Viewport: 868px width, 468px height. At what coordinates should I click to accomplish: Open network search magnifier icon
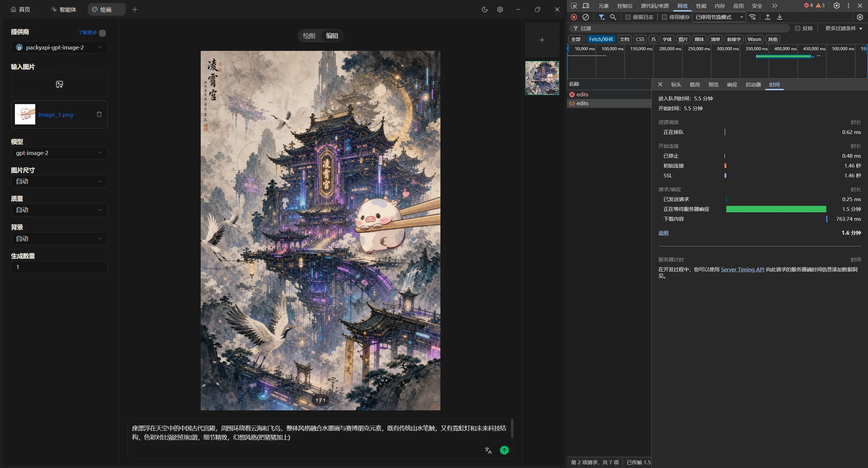613,17
